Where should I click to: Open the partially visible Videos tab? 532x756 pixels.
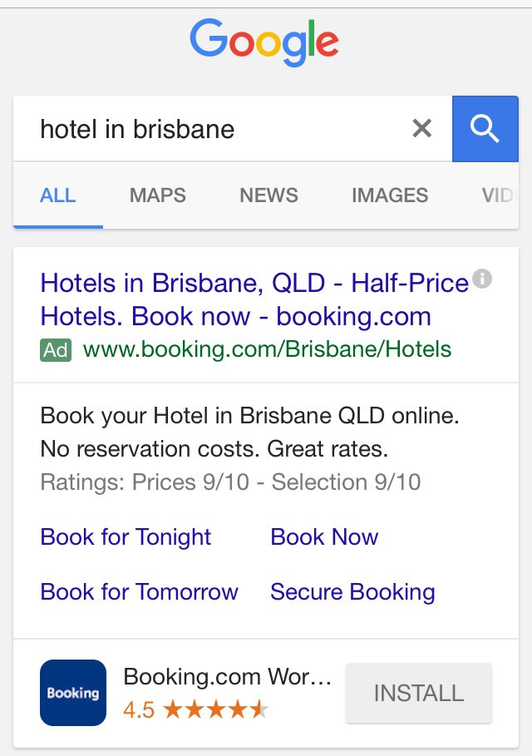tap(497, 195)
